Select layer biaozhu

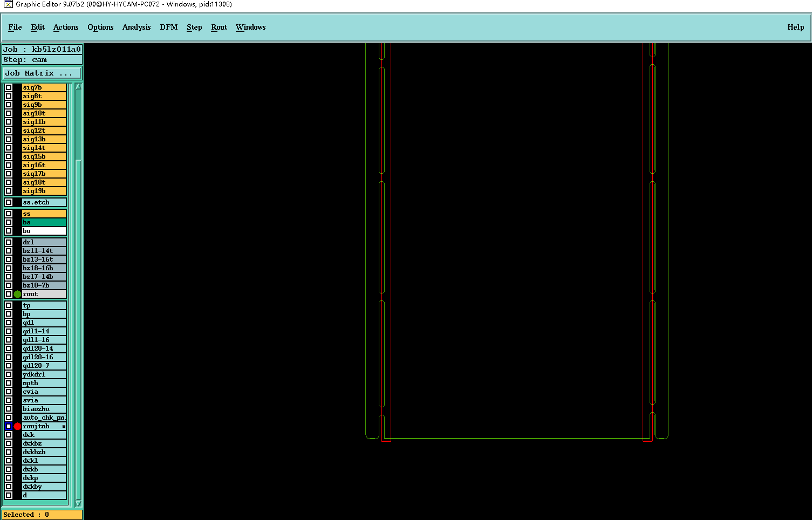44,409
